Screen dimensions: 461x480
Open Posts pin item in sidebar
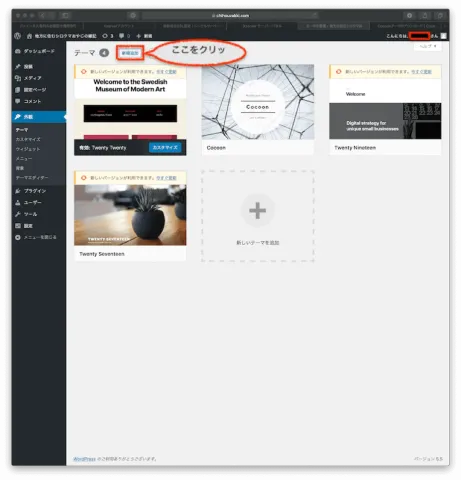39,67
